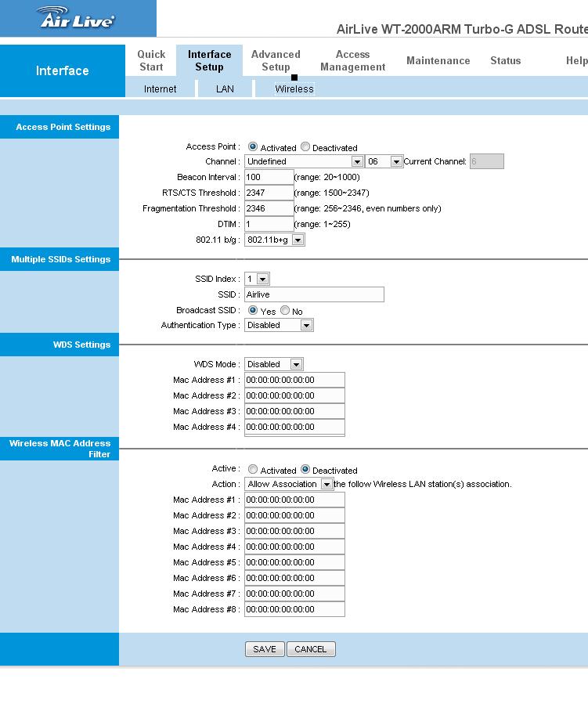Open the Internet sub-tab
This screenshot has height=711, width=588.
(160, 89)
